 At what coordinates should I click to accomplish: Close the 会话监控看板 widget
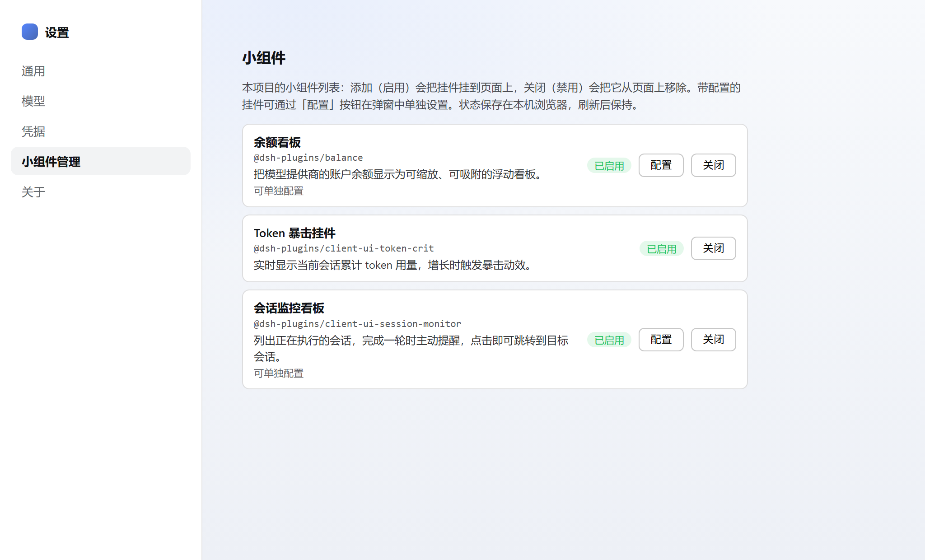[x=713, y=340]
